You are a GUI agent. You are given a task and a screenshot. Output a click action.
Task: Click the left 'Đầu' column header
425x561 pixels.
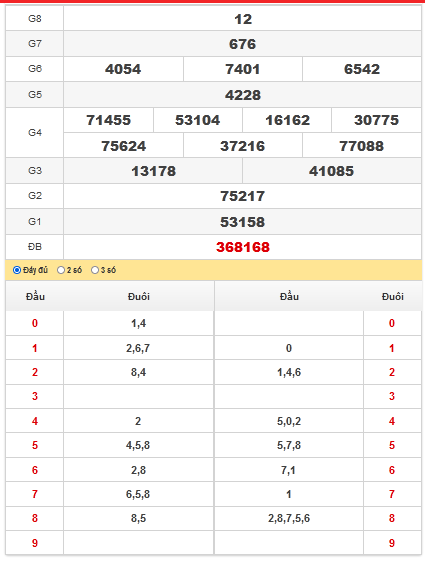(35, 297)
